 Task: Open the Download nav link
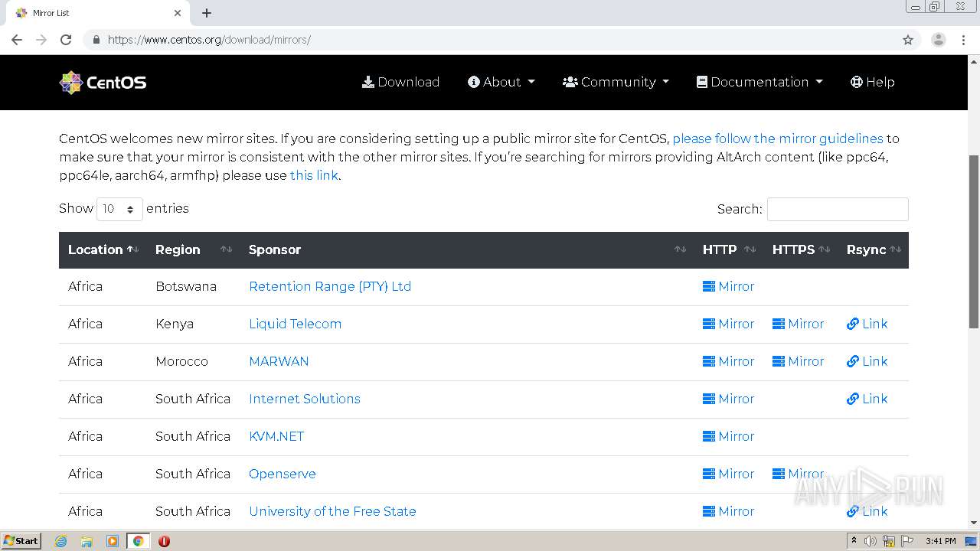tap(400, 82)
